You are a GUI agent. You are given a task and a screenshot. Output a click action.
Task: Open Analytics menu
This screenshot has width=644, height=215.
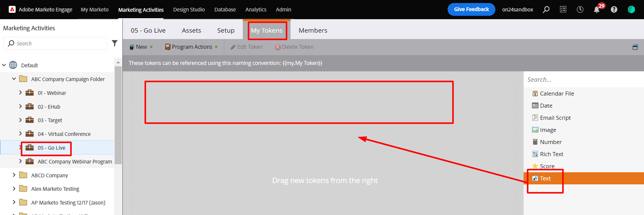(x=256, y=9)
